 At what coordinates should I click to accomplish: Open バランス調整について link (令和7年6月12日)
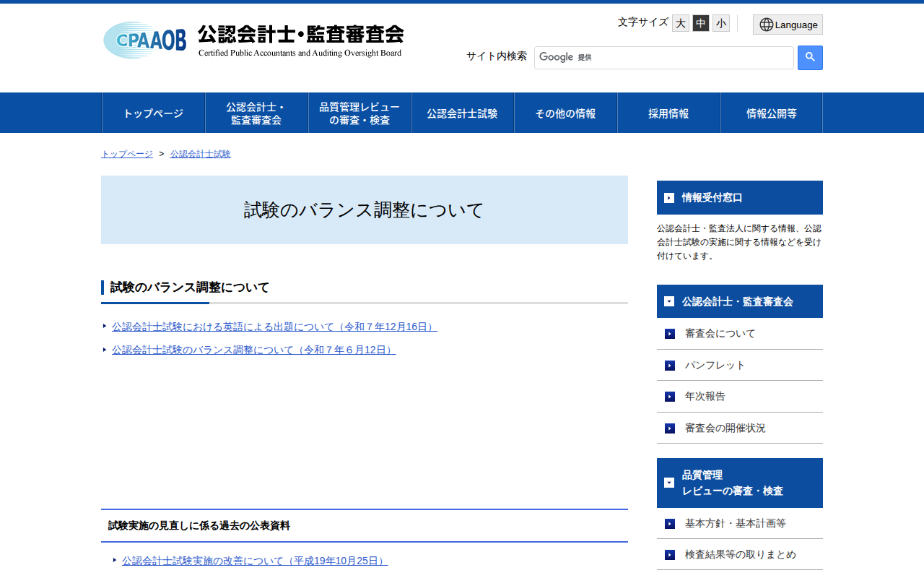(253, 350)
